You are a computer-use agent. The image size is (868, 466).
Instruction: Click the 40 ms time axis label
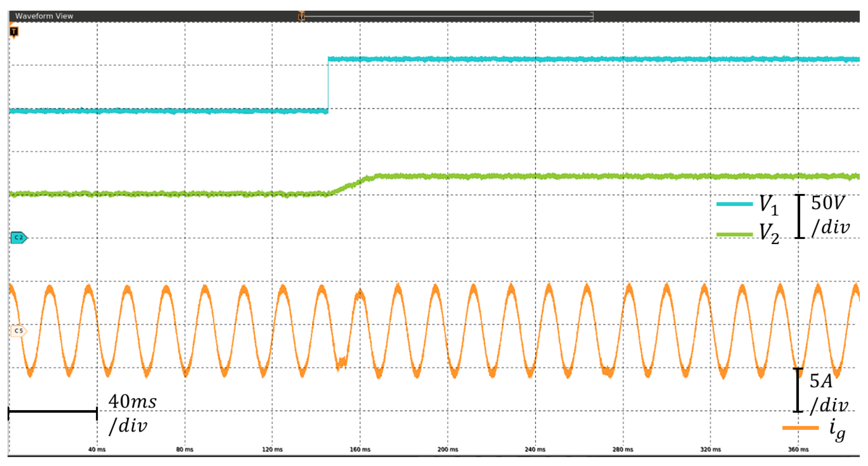pos(97,449)
